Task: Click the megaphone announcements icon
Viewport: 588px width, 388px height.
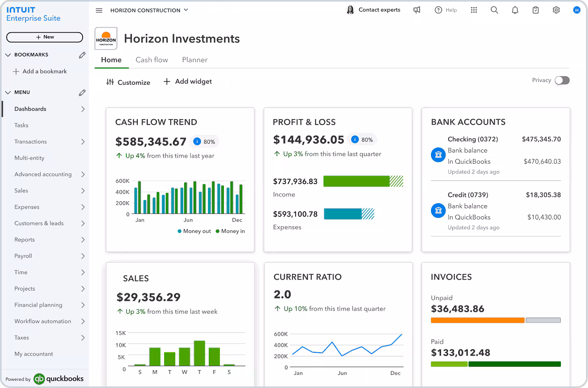Action: [417, 10]
